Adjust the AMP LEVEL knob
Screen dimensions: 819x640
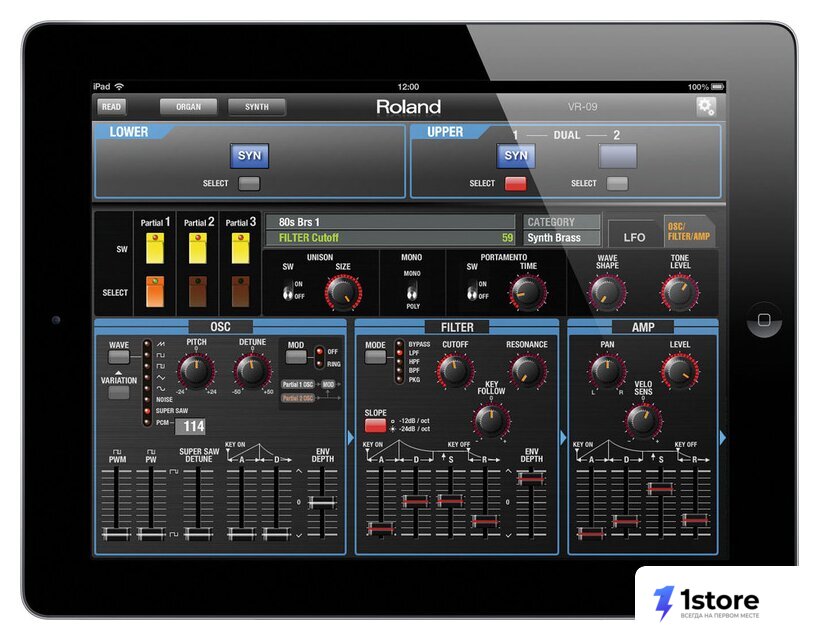680,370
